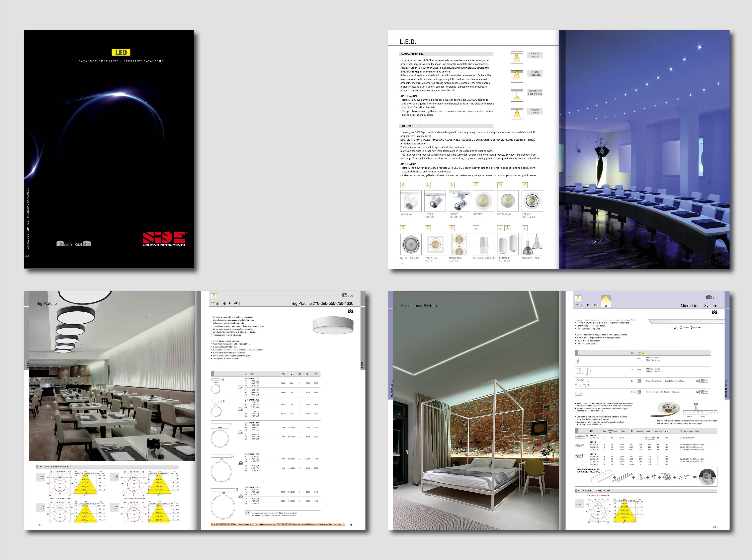Click the 'C551' code on the cover
752x560 pixels.
tap(28, 256)
